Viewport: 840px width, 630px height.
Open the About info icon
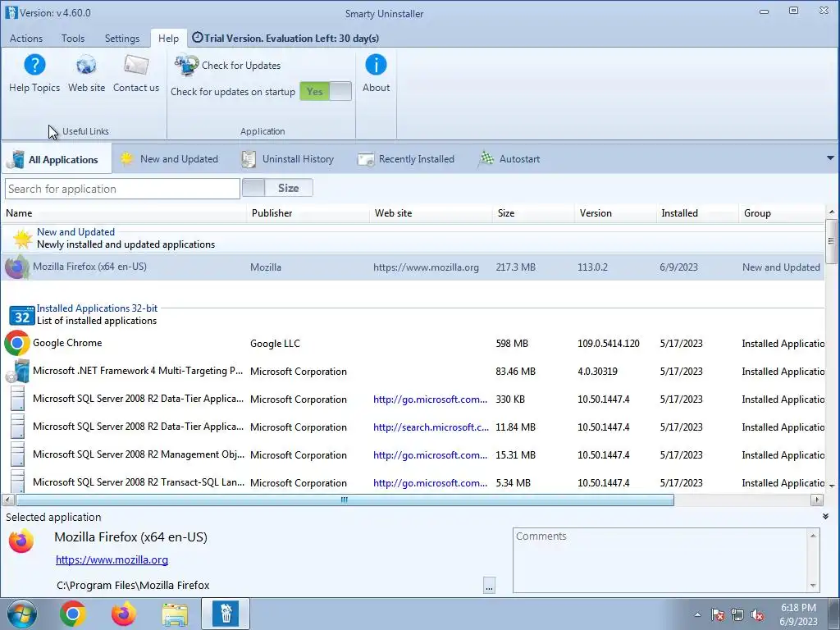[376, 65]
